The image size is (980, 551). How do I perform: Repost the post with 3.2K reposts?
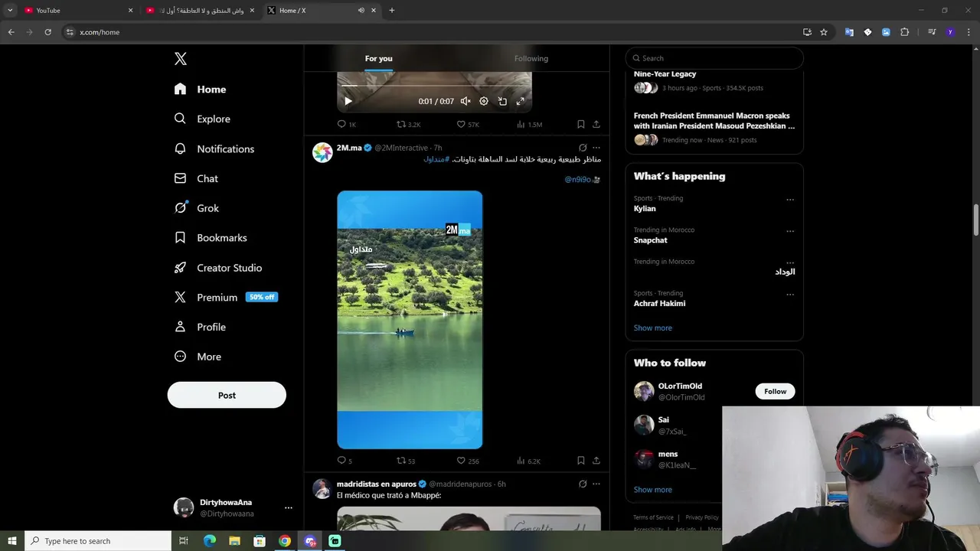(x=408, y=124)
